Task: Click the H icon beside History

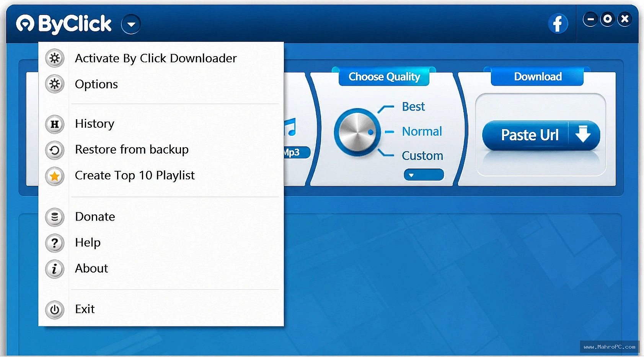Action: click(x=55, y=124)
